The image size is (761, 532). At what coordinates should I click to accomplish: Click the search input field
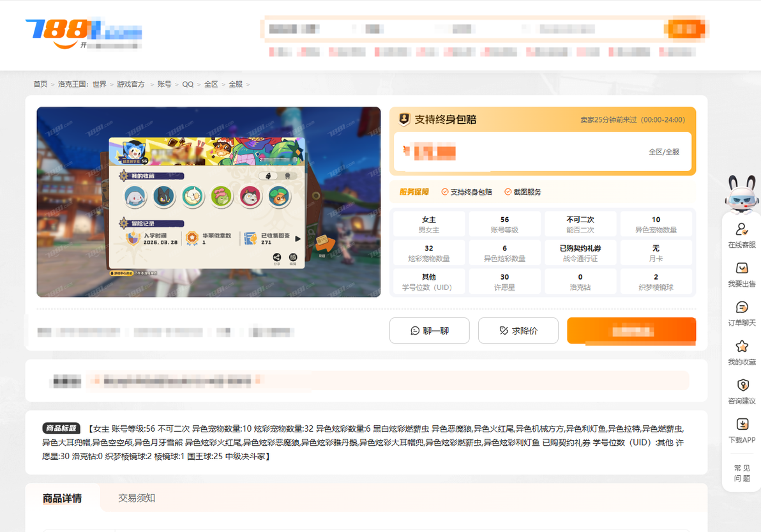tap(465, 29)
